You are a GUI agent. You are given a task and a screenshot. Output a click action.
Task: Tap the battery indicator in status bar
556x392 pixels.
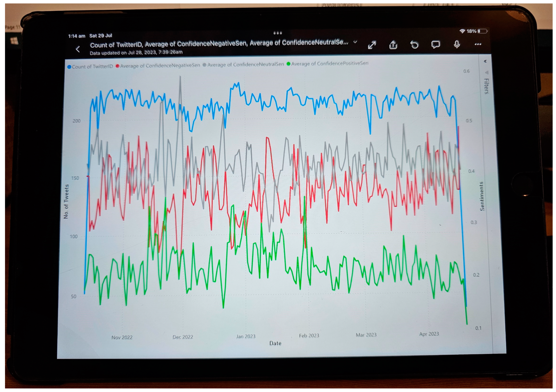coord(482,31)
